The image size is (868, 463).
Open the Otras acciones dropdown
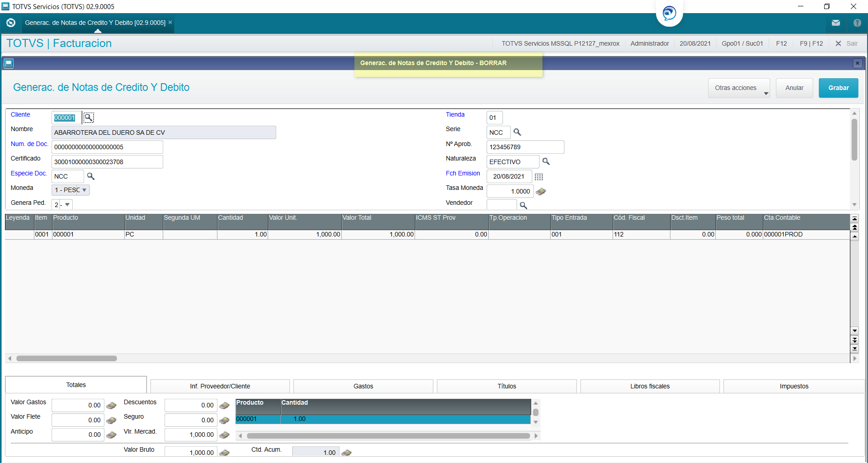(x=739, y=88)
